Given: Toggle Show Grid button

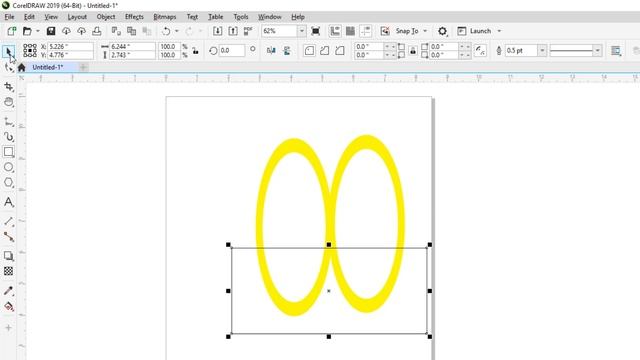Looking at the screenshot, I should [350, 31].
